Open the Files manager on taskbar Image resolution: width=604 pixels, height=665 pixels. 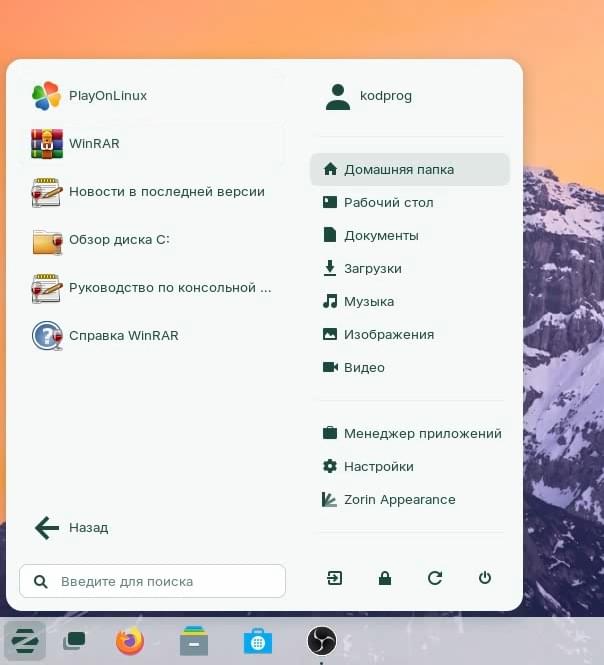tap(194, 641)
